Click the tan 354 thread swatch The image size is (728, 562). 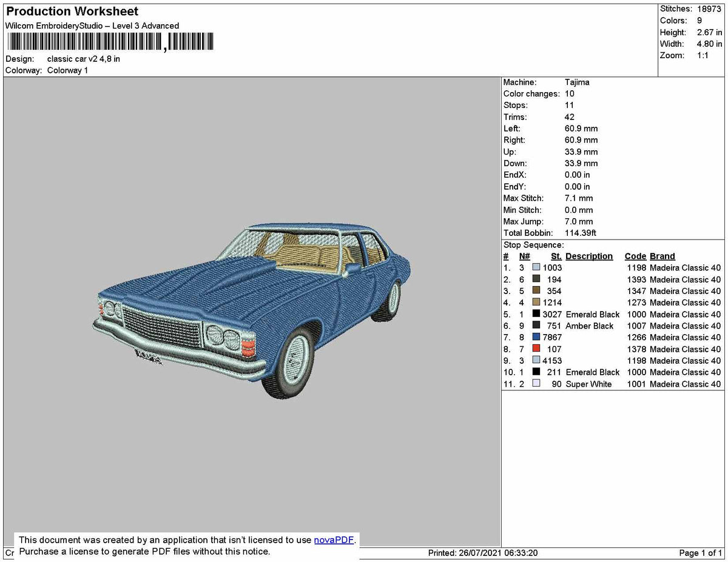[536, 290]
